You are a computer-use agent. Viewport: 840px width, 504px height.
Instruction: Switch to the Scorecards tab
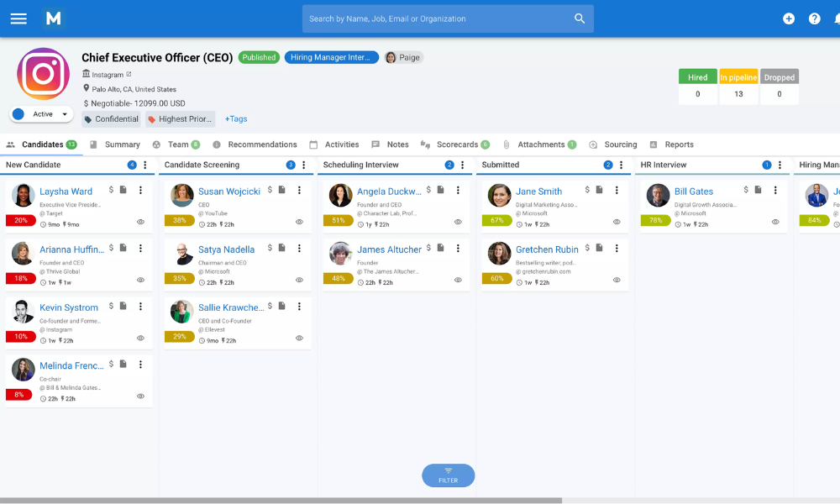coord(454,144)
